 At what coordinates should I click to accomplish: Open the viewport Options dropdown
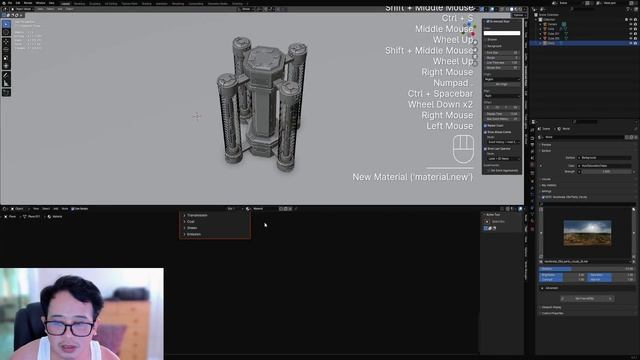(519, 15)
